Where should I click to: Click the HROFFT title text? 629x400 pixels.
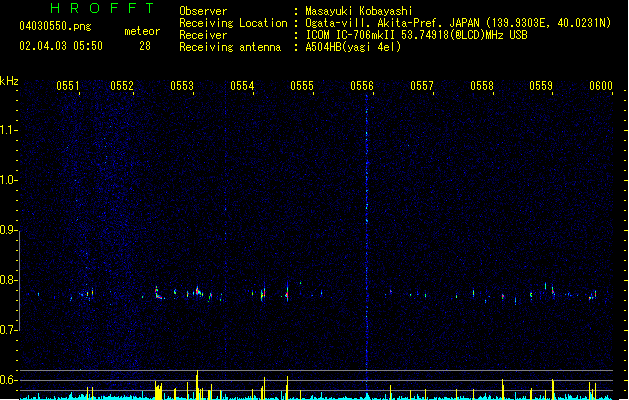click(102, 8)
